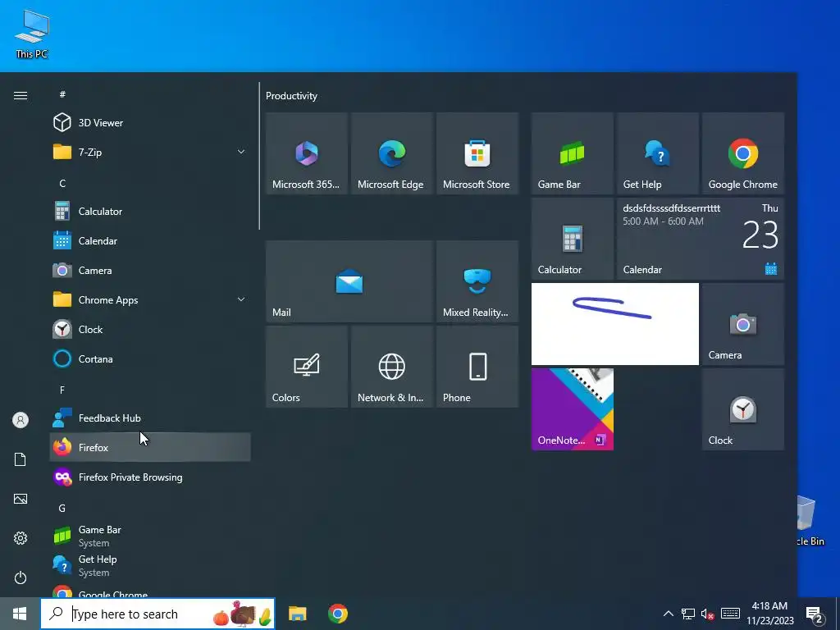Open the OneNote tile
The image size is (840, 630).
point(572,409)
